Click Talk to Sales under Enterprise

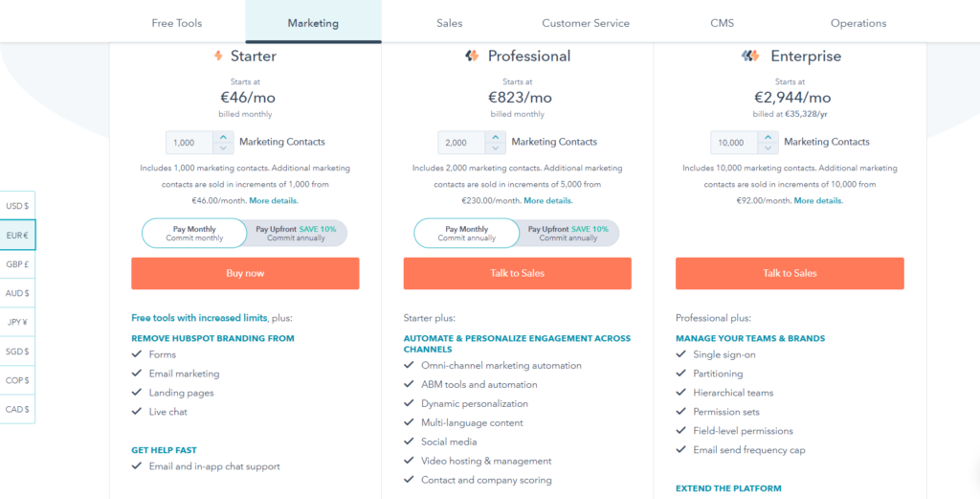pyautogui.click(x=790, y=274)
